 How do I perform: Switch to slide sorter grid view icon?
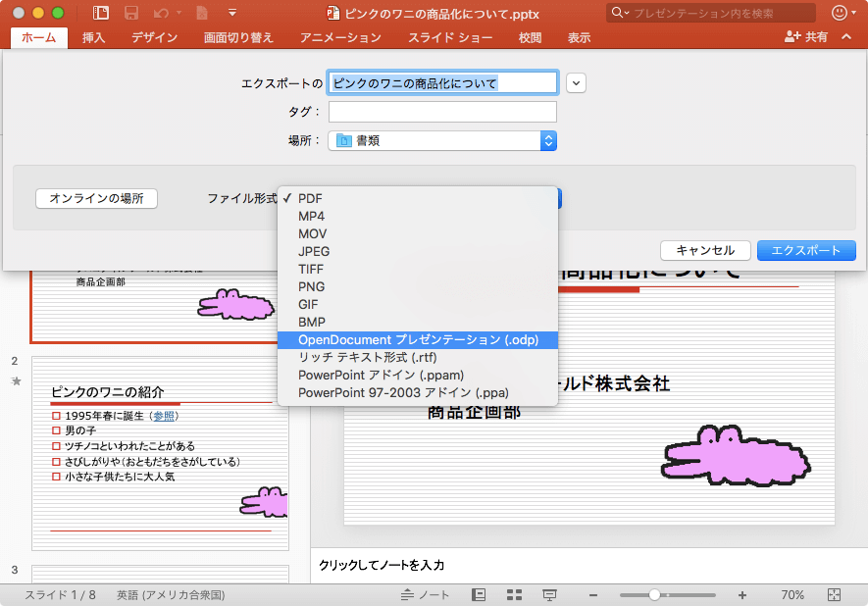click(514, 595)
